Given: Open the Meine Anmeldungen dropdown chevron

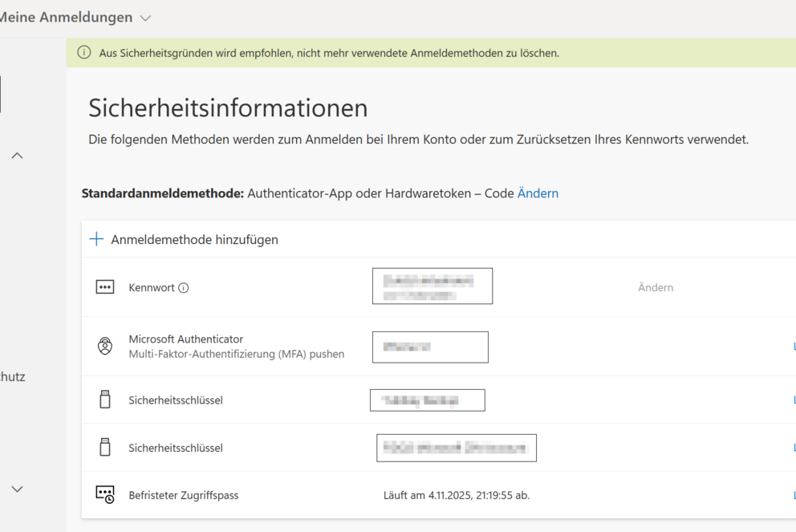Looking at the screenshot, I should point(145,18).
